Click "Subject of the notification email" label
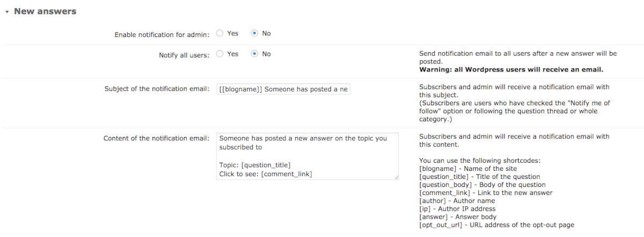Image resolution: width=644 pixels, height=237 pixels. tap(157, 89)
